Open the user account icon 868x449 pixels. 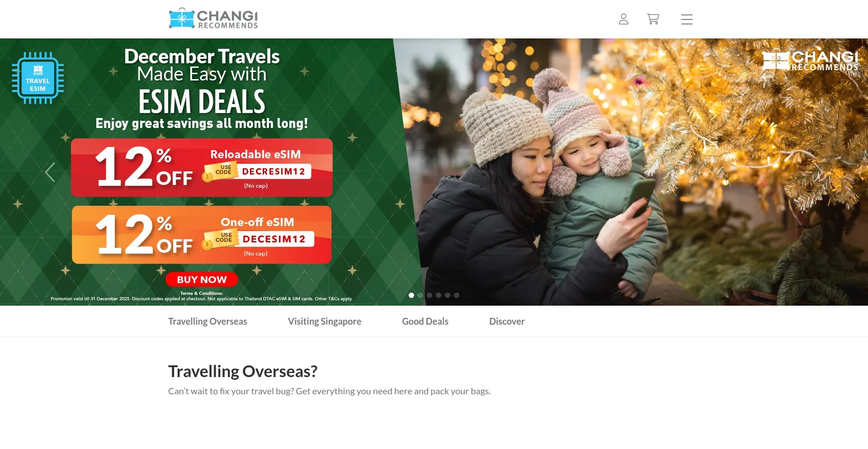pos(623,19)
